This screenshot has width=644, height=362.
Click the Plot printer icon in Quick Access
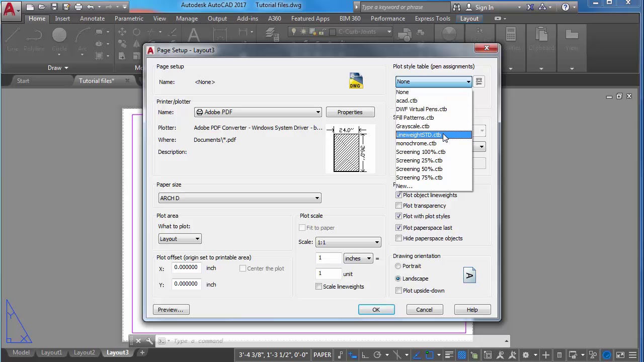coord(78,7)
